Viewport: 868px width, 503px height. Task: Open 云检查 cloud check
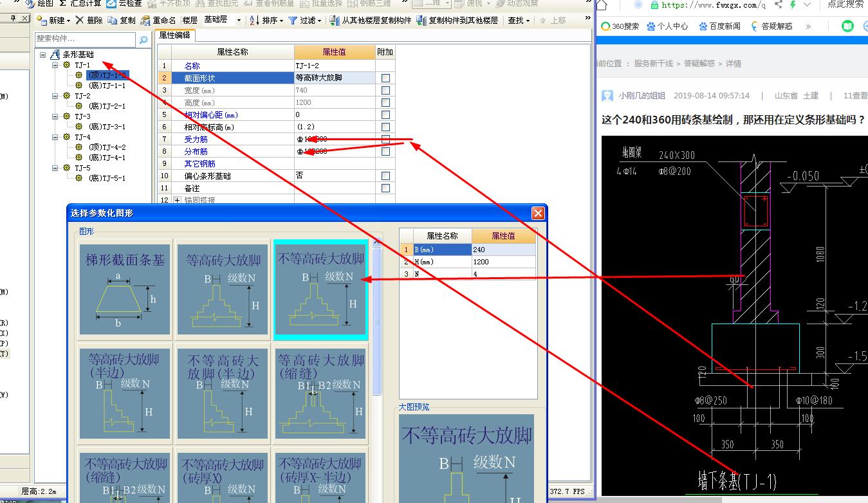pyautogui.click(x=124, y=3)
